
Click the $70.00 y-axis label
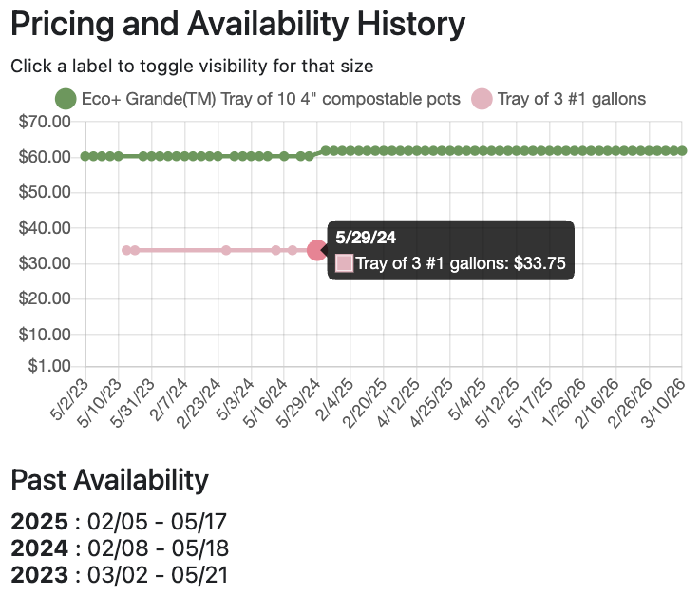(45, 122)
